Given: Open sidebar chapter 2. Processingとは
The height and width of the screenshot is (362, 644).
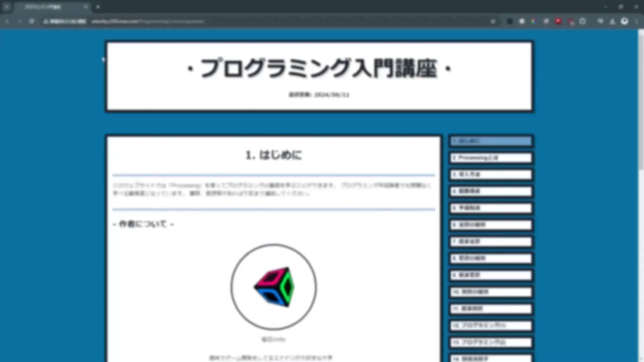Looking at the screenshot, I should coord(491,158).
